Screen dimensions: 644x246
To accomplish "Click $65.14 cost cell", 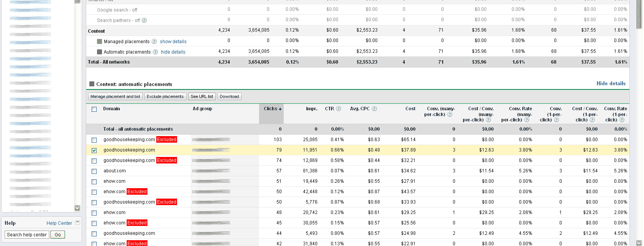I will (408, 140).
